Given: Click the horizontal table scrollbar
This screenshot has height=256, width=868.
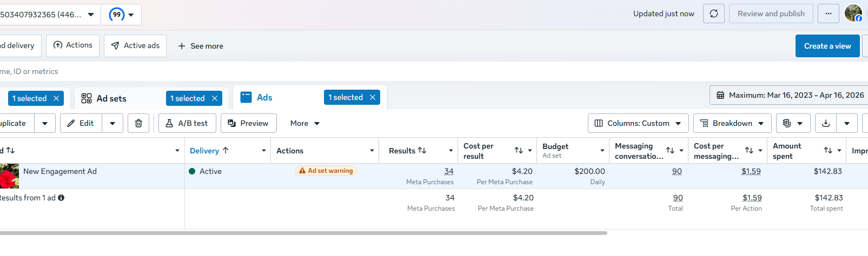Looking at the screenshot, I should [303, 233].
